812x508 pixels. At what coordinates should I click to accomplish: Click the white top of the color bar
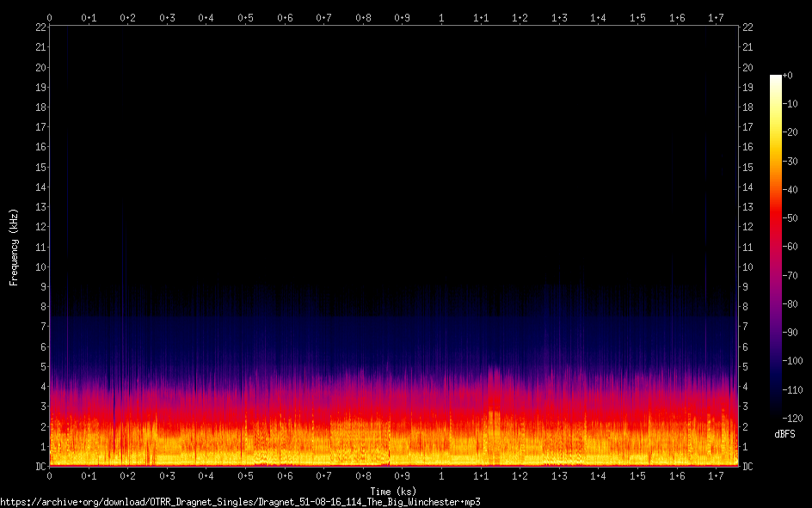tap(776, 77)
